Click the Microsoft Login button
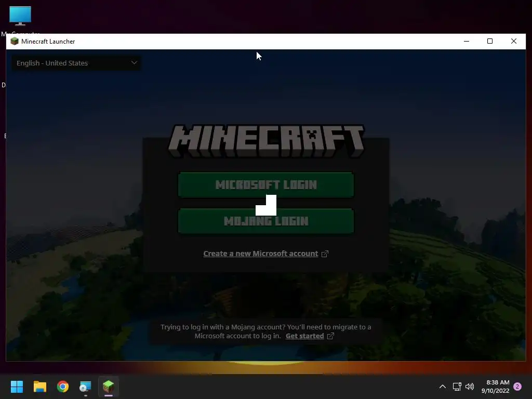The image size is (532, 399). pos(266,184)
